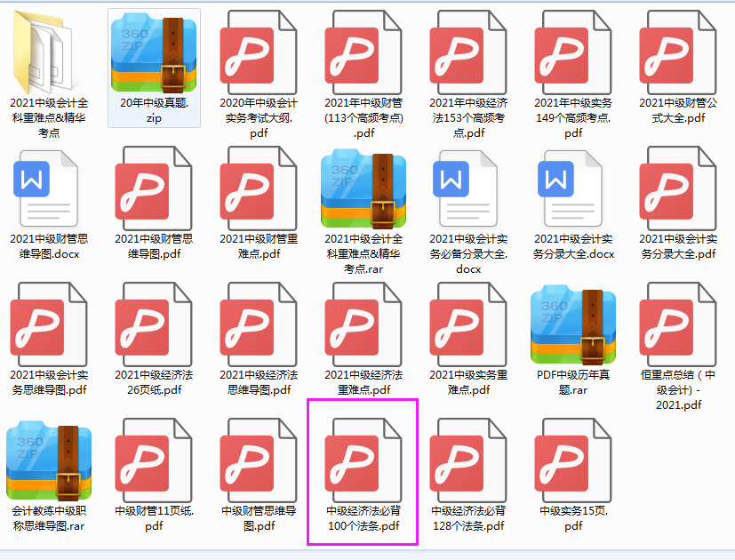Click the label '2021中级实务重难点.pdf'
This screenshot has width=735, height=560.
click(468, 382)
